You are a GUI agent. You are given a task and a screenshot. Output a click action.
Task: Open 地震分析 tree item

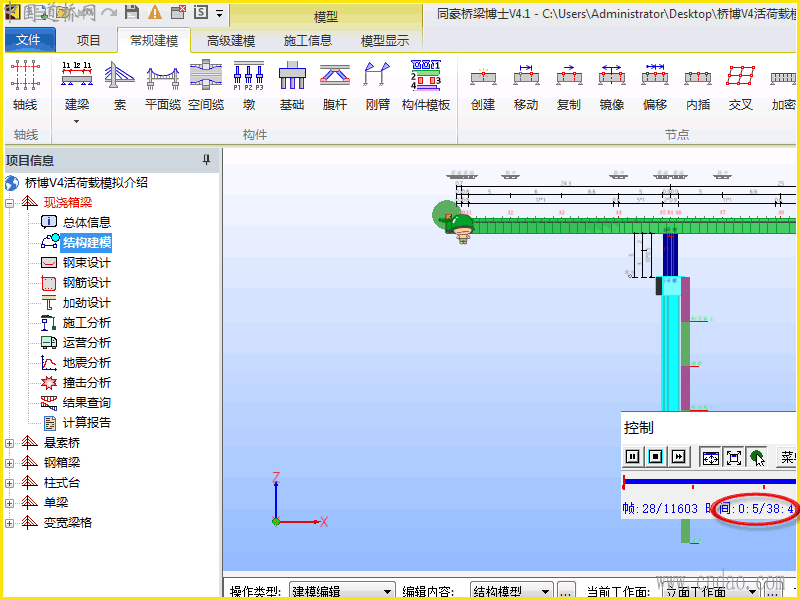pyautogui.click(x=86, y=363)
